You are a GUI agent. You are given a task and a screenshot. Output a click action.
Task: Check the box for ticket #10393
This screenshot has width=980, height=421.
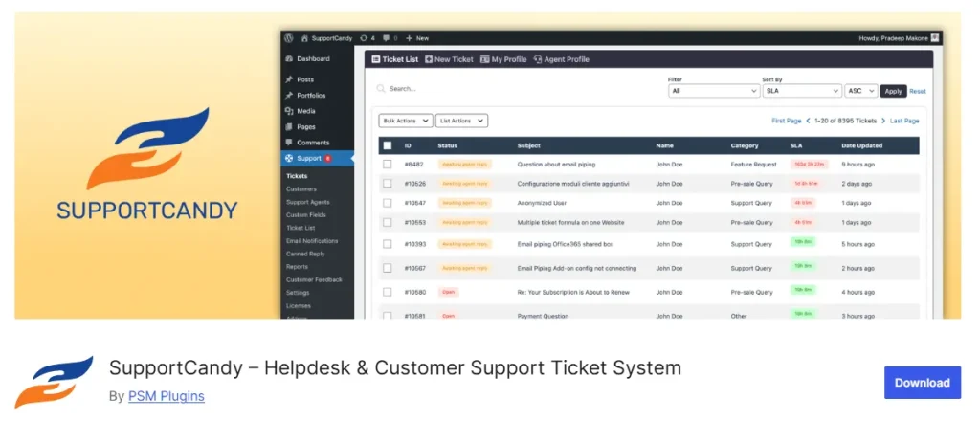pyautogui.click(x=388, y=244)
